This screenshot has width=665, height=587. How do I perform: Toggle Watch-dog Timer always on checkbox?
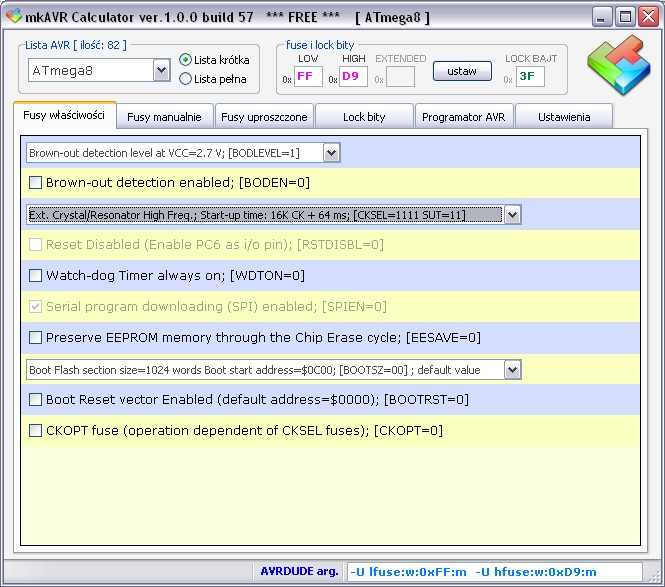pos(35,276)
